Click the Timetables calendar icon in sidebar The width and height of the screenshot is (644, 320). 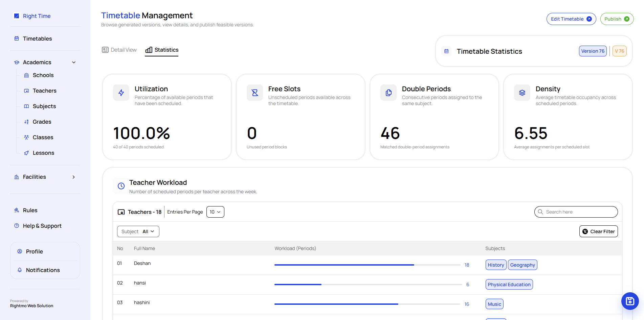point(17,39)
